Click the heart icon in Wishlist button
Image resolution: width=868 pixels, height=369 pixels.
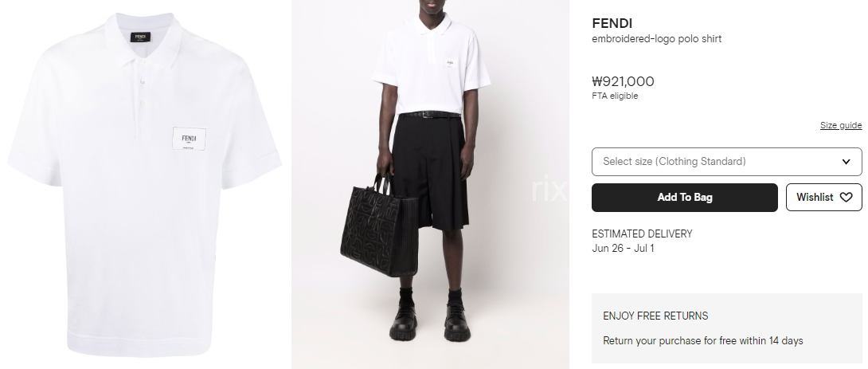(x=846, y=197)
